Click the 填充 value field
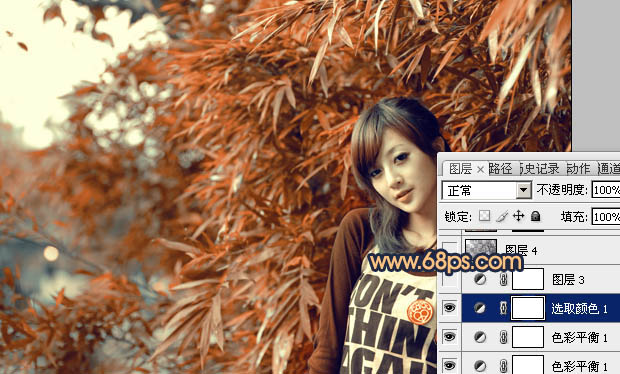This screenshot has height=374, width=620. click(606, 217)
